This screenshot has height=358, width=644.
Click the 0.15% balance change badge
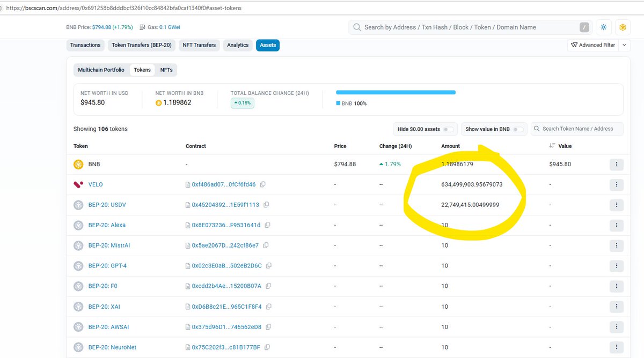(243, 103)
